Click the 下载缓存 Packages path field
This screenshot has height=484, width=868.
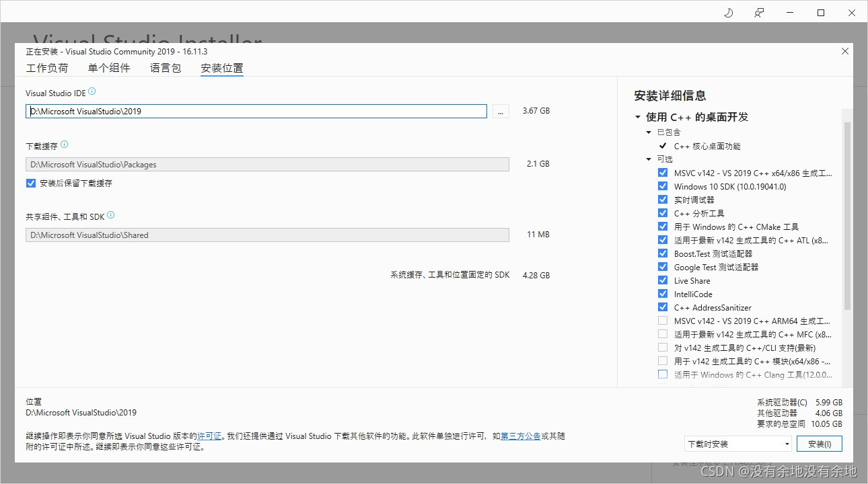click(x=267, y=164)
